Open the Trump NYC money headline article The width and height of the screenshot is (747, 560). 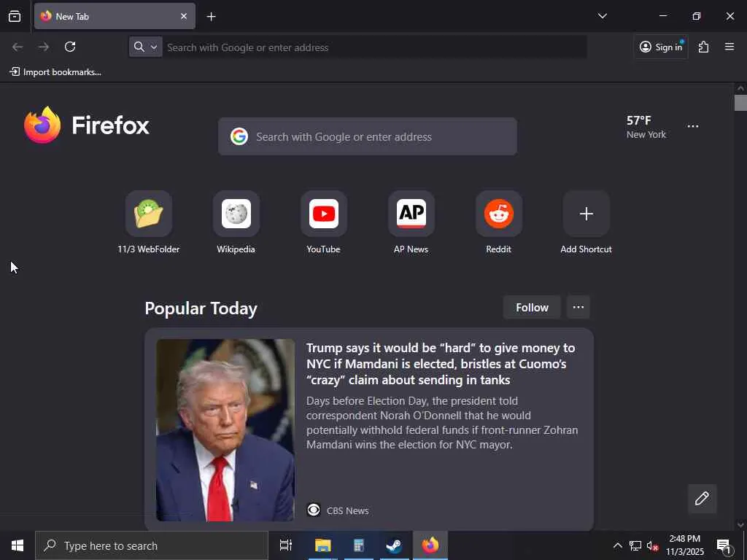coord(440,364)
